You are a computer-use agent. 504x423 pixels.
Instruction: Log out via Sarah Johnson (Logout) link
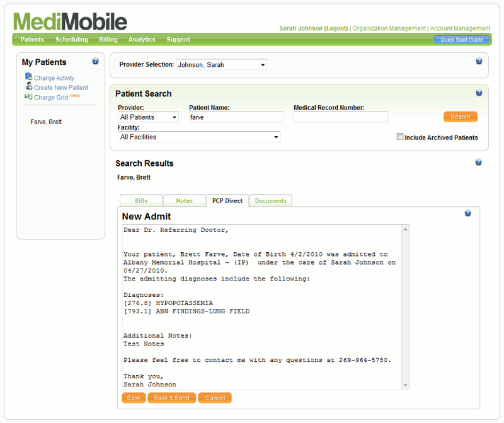(x=313, y=28)
